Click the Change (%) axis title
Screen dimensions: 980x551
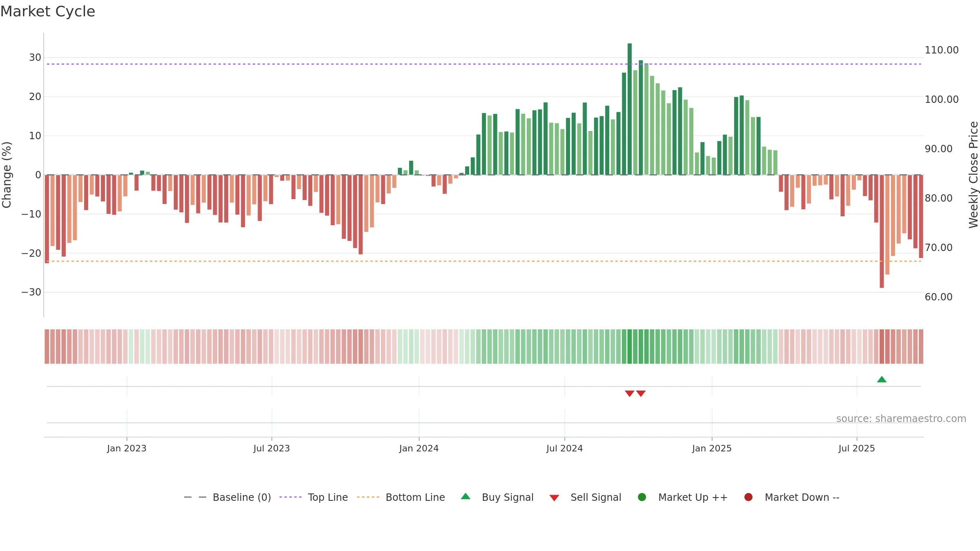point(7,175)
